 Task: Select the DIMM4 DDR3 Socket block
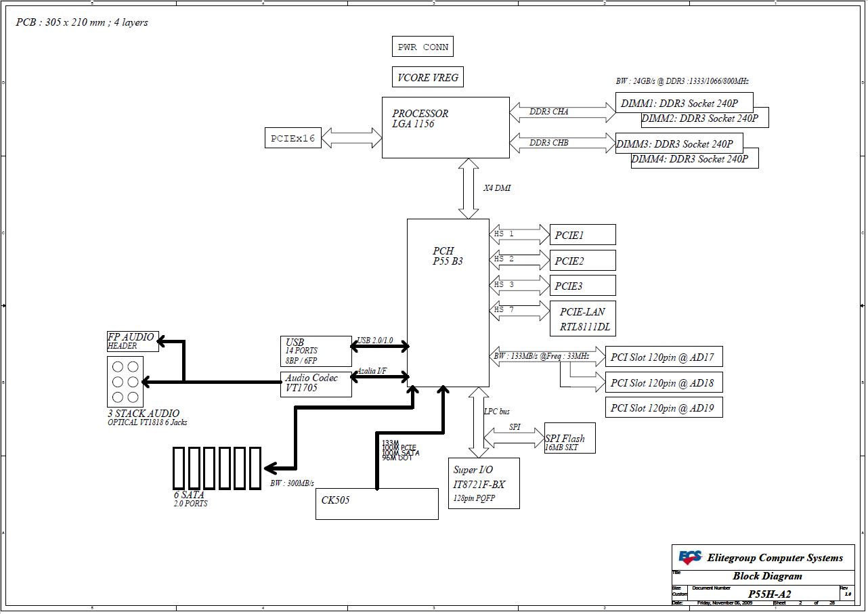695,158
